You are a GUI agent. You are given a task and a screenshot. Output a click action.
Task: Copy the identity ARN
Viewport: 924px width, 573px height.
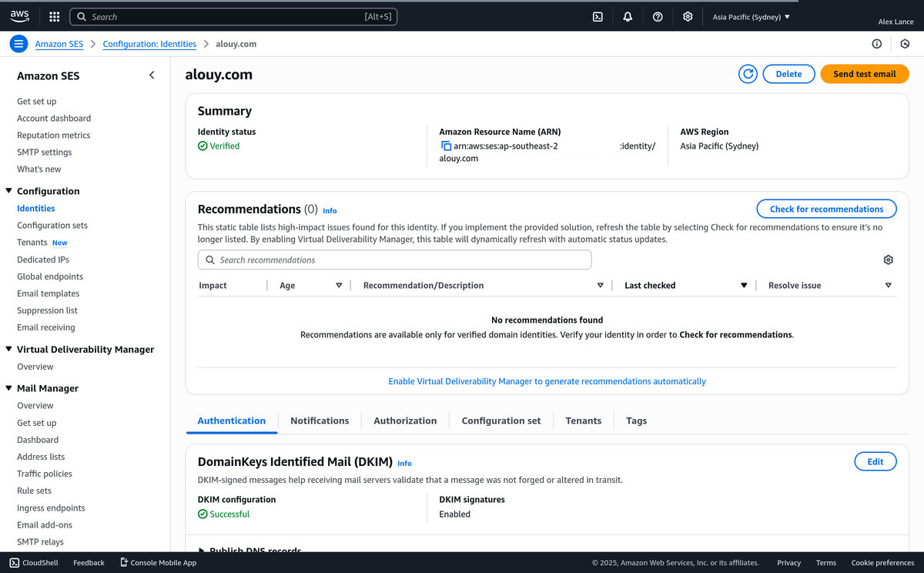coord(446,146)
